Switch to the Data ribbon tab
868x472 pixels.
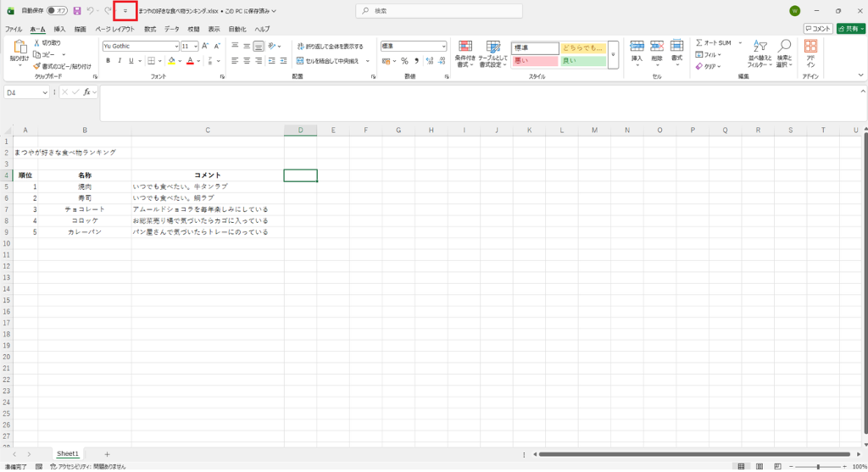tap(171, 29)
